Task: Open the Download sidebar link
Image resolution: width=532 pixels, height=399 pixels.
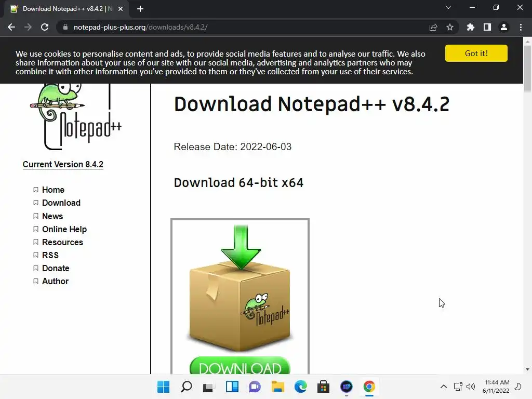Action: (61, 203)
